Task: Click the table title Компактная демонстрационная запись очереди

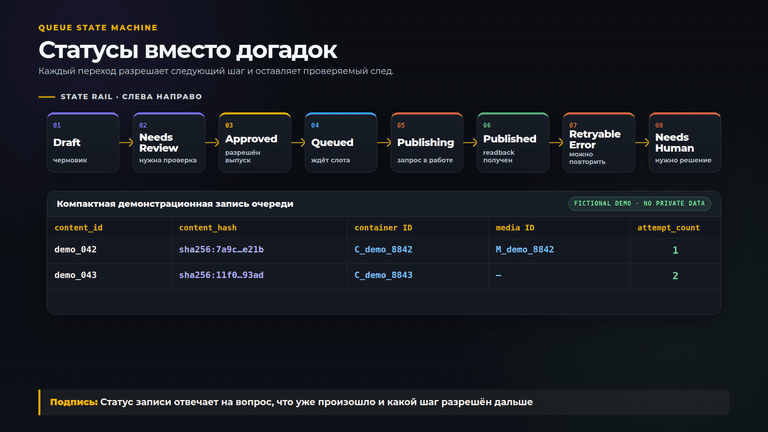Action: click(175, 204)
